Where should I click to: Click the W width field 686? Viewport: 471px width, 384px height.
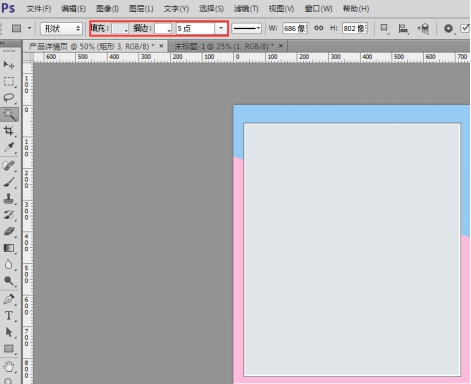pos(295,28)
